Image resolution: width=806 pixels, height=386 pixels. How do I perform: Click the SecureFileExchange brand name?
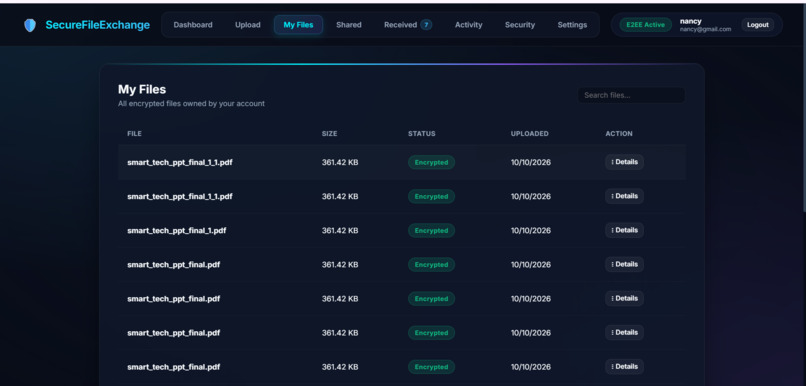[x=98, y=25]
